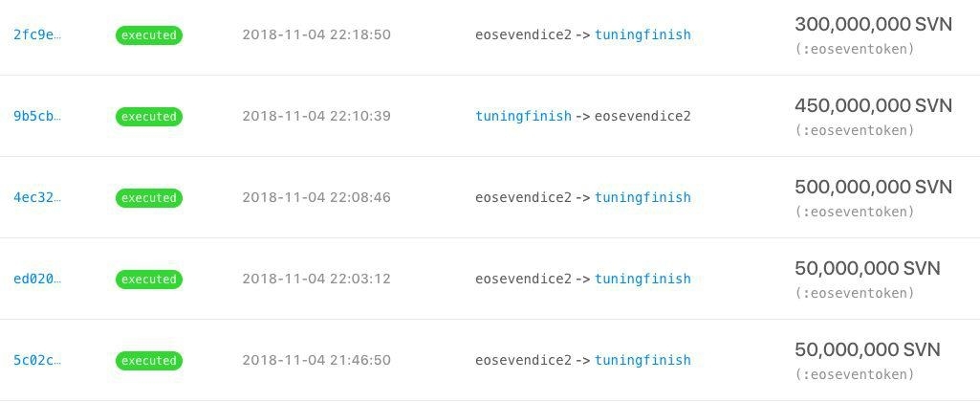
Task: Click tuningfinish sender link in 450,000,000 SVN row
Action: point(523,117)
